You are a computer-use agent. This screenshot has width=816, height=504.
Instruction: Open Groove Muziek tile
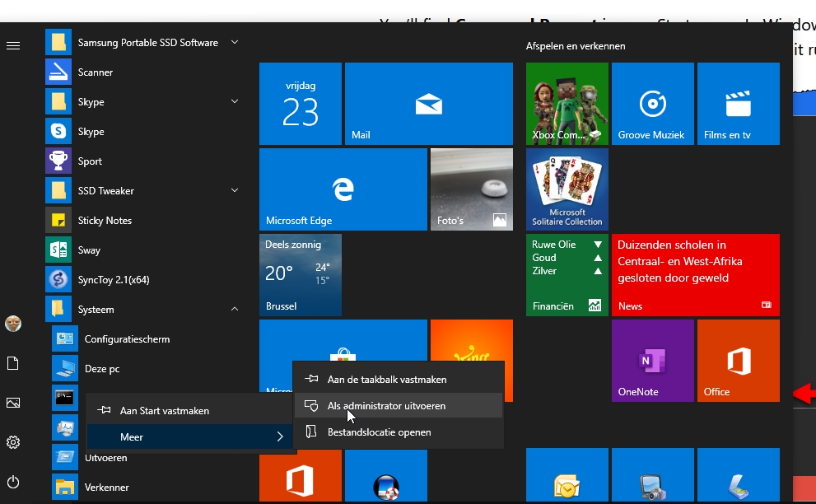(651, 104)
